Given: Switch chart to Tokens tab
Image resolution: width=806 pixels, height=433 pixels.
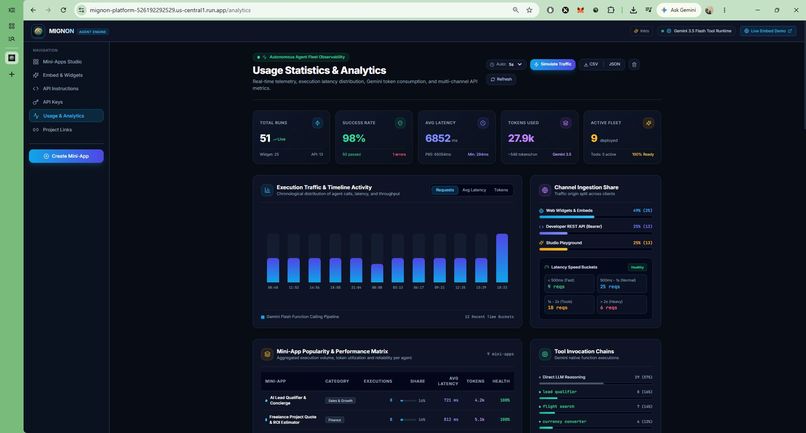Looking at the screenshot, I should click(x=501, y=190).
